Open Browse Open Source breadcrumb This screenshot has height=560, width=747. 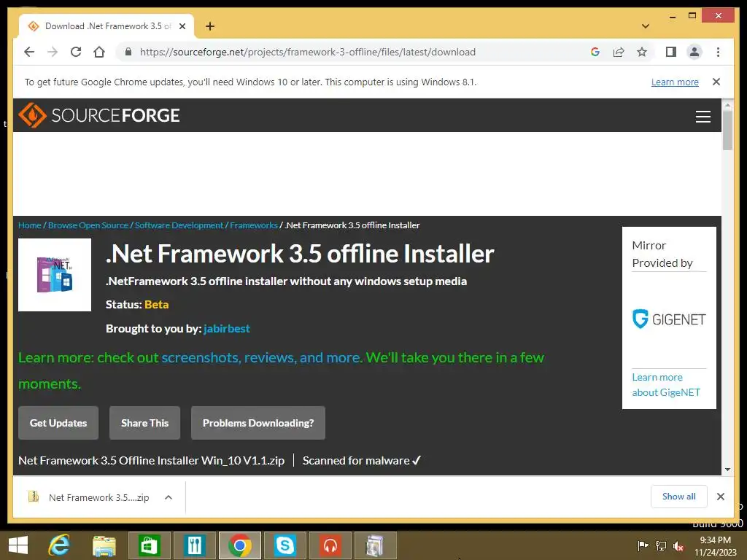pyautogui.click(x=88, y=225)
